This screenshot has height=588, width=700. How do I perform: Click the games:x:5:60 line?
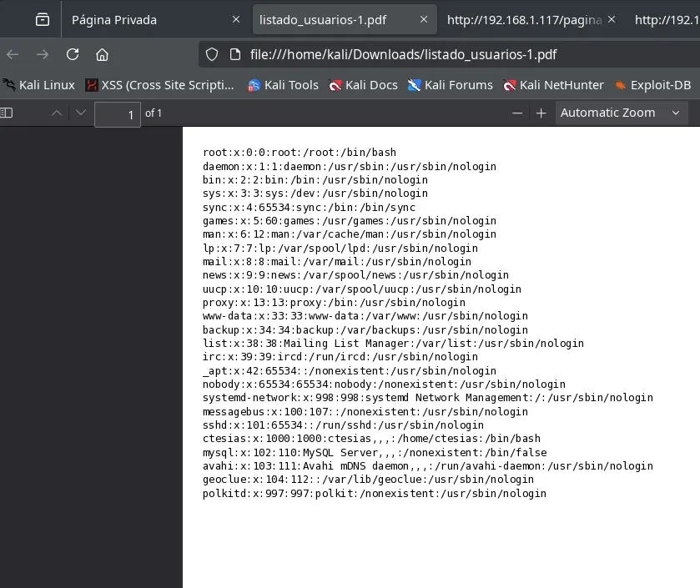350,221
